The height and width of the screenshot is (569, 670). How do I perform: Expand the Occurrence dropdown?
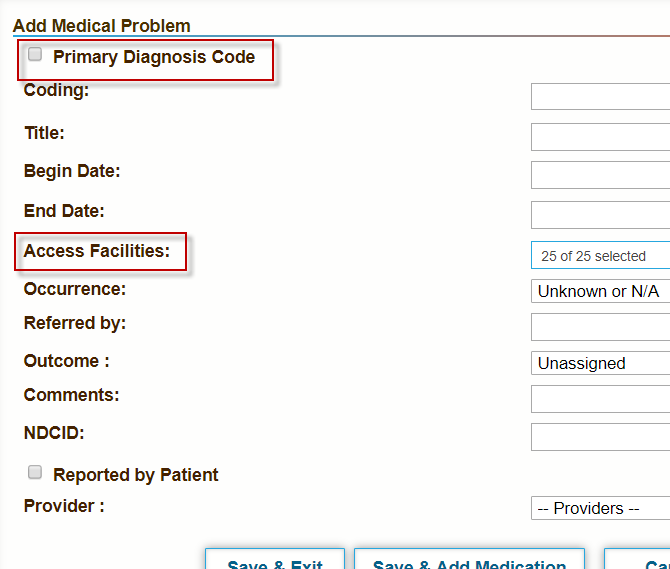pyautogui.click(x=600, y=291)
